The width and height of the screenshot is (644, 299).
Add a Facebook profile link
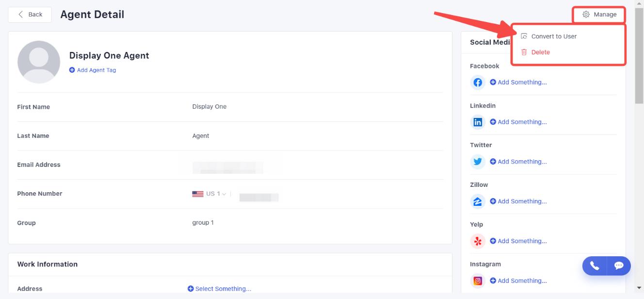coord(518,83)
